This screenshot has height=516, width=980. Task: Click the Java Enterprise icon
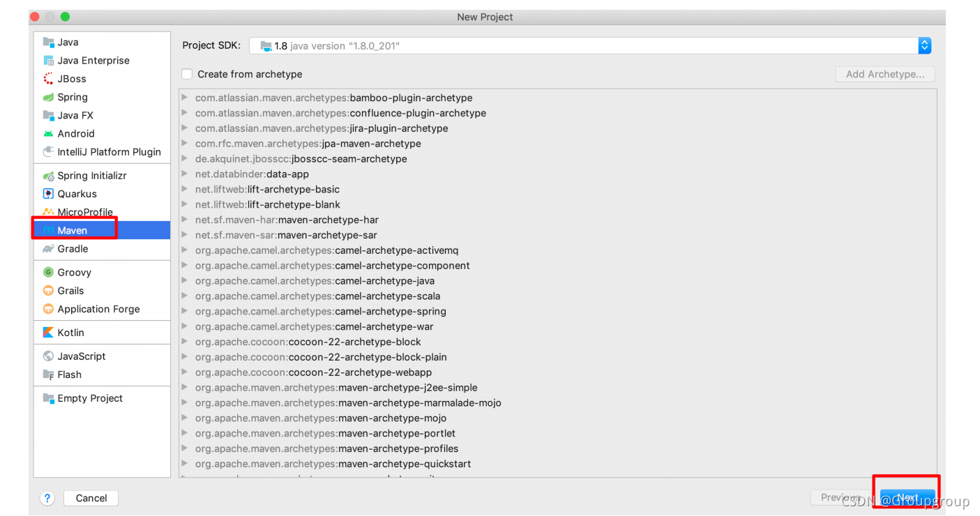48,61
